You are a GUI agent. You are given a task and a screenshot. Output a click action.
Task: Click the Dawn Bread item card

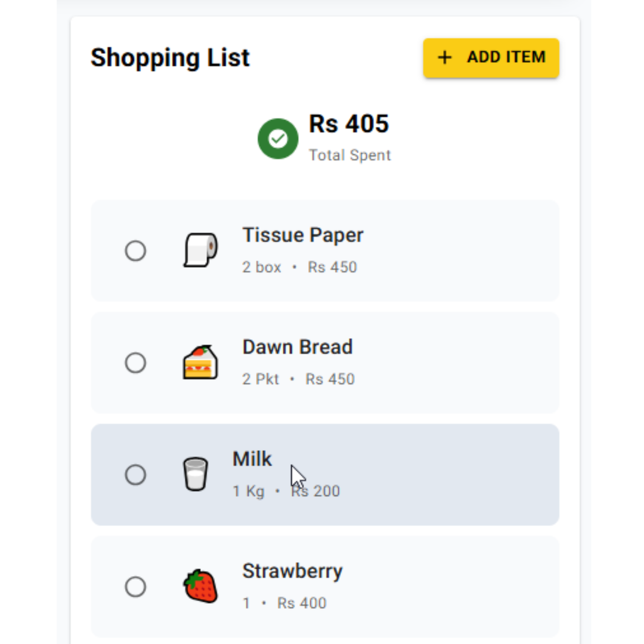[x=388, y=363]
